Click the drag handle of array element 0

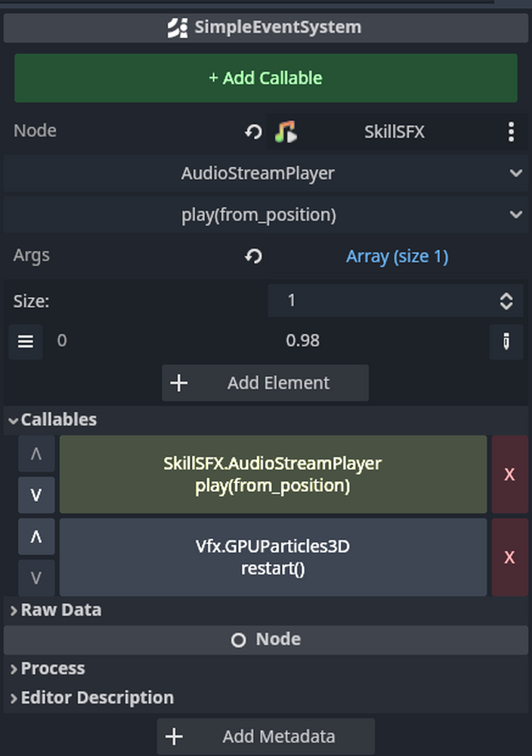[x=25, y=341]
